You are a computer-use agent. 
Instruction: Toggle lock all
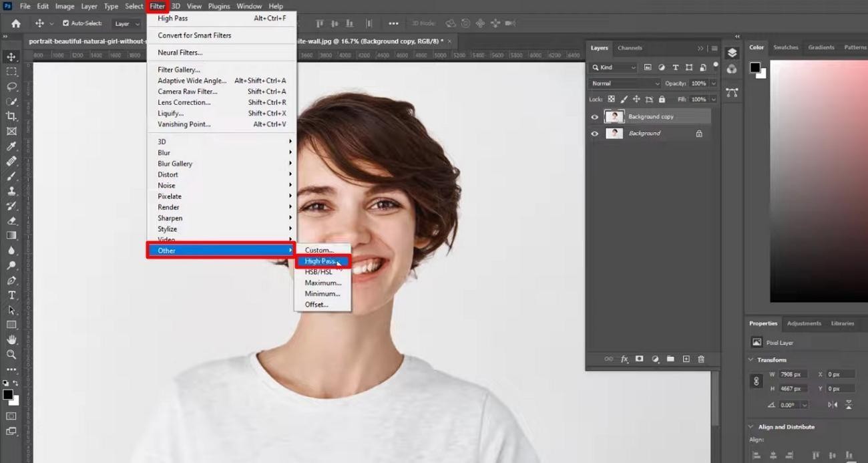662,100
